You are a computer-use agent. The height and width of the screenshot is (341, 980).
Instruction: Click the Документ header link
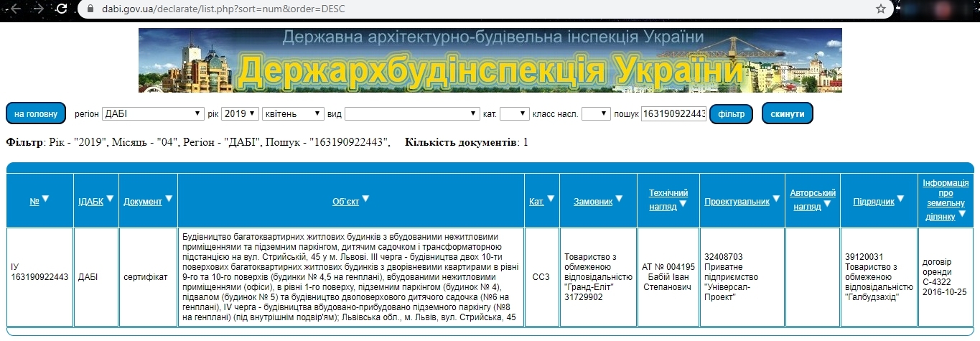point(142,202)
